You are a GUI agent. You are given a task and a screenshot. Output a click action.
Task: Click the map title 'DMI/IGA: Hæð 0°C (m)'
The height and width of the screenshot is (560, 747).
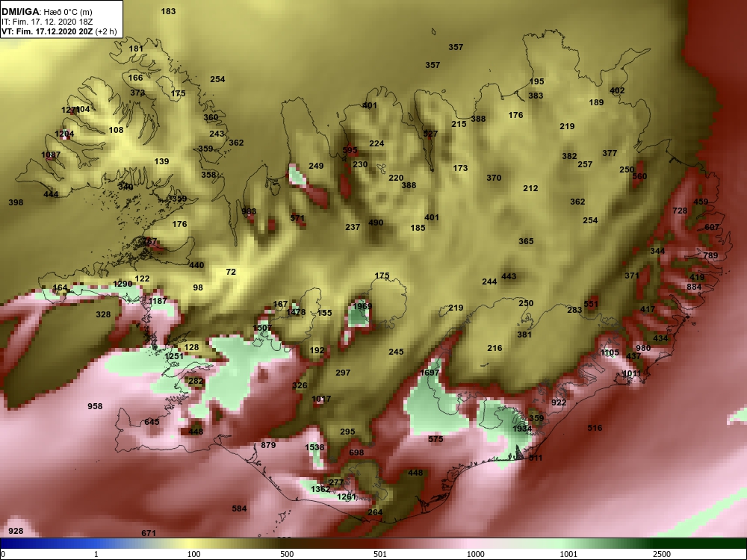[46, 12]
